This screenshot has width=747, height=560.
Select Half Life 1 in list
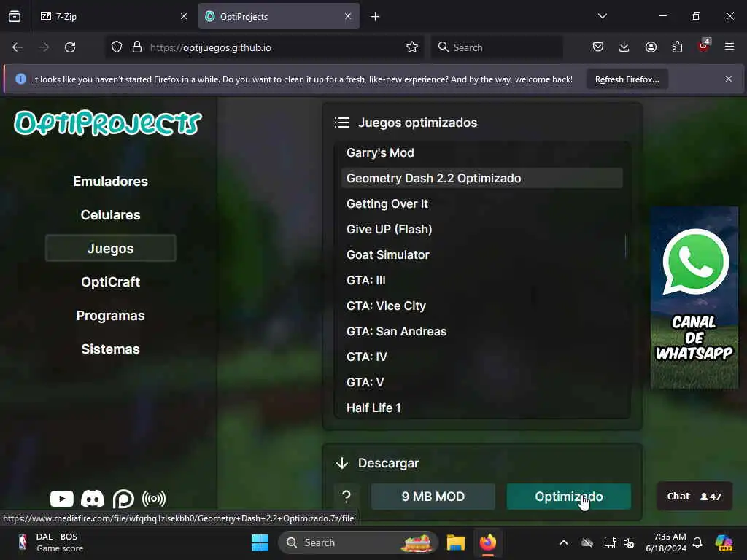[x=481, y=408]
